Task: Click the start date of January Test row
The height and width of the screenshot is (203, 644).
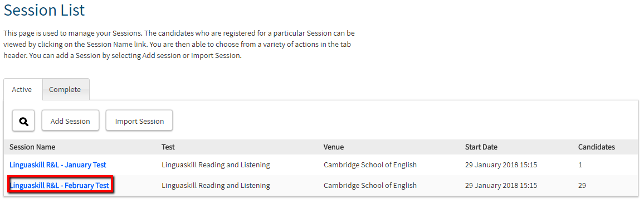Action: pyautogui.click(x=501, y=165)
